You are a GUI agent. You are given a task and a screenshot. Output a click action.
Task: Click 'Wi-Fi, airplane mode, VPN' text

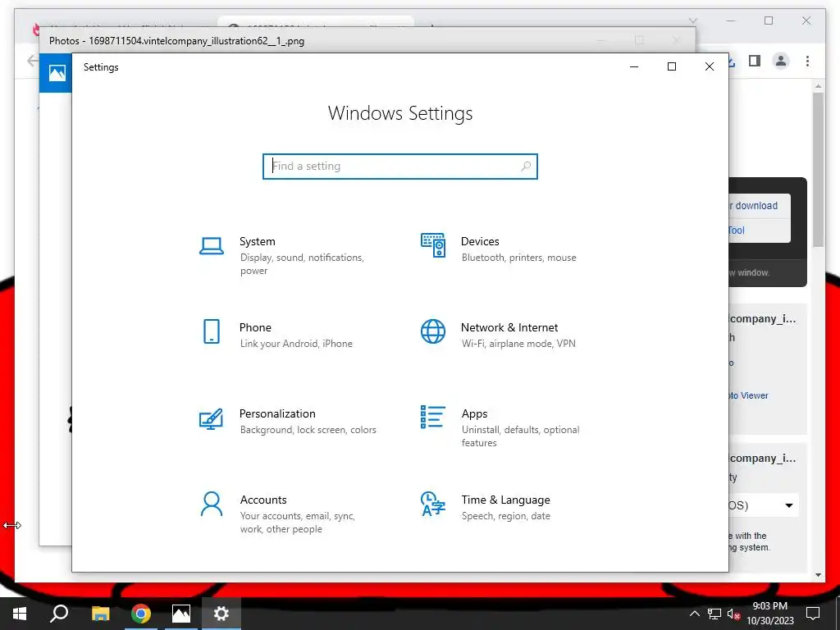pos(518,344)
